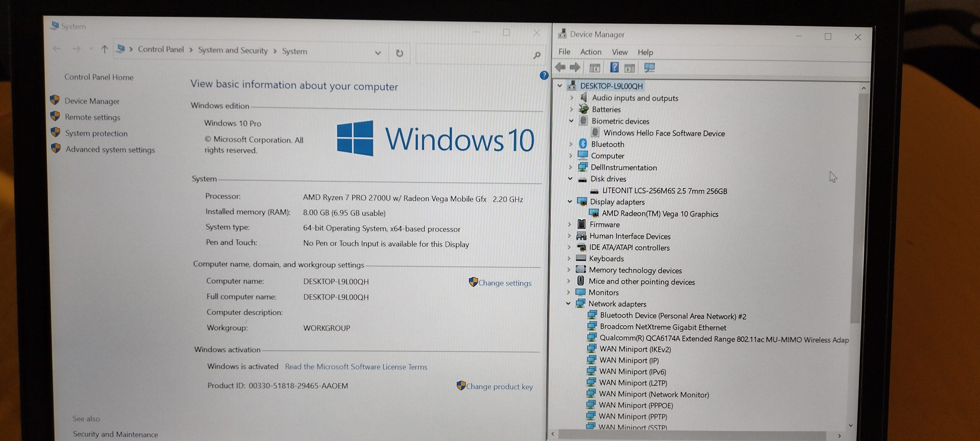Open the Action menu in Device Manager

[x=591, y=52]
